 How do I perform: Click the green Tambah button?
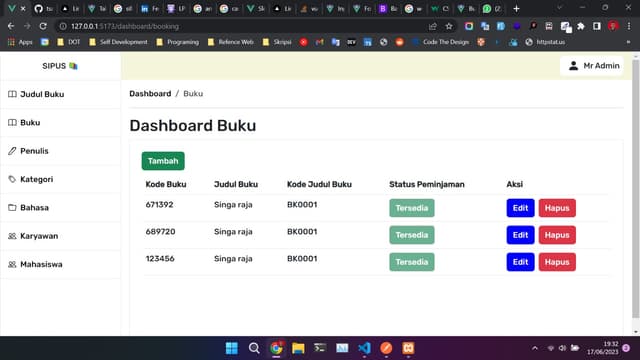pos(163,161)
